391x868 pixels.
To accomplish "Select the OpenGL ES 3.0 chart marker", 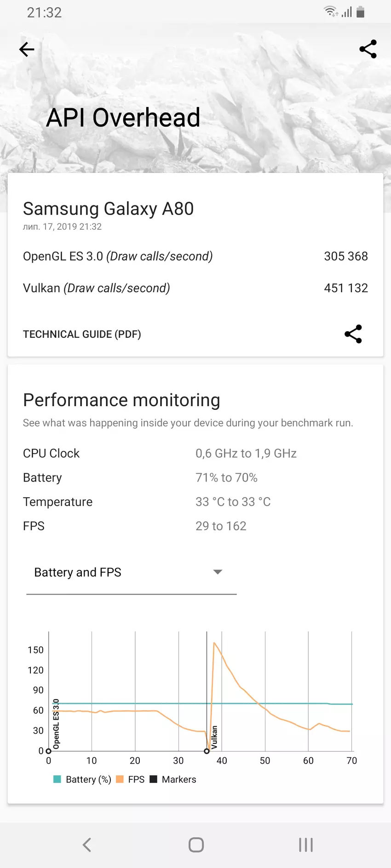I will tap(49, 751).
